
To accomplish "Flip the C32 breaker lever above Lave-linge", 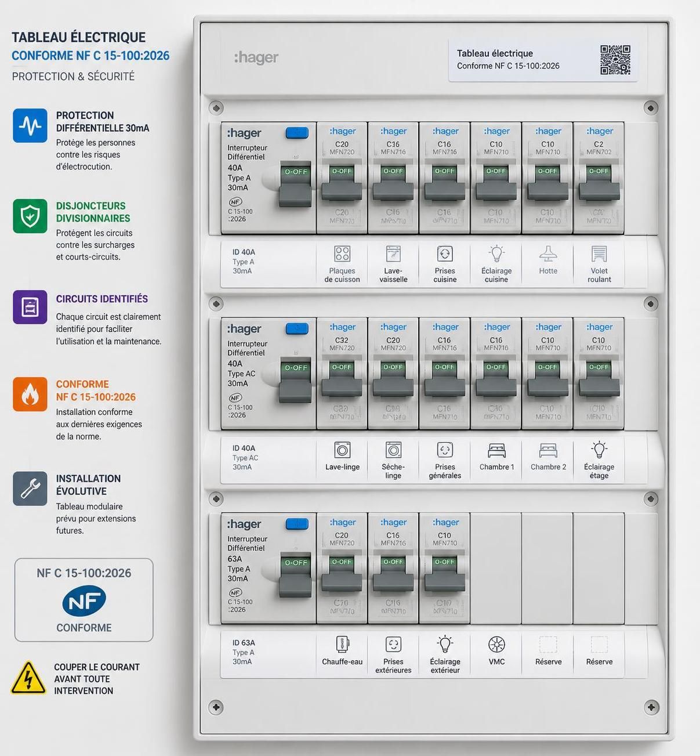I will 342,380.
